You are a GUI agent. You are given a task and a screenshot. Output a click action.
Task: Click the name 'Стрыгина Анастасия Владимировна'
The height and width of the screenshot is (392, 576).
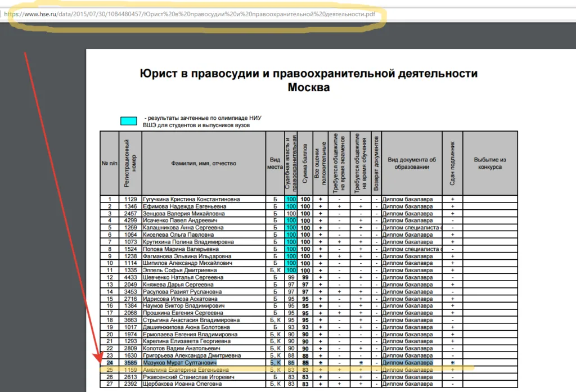point(191,320)
